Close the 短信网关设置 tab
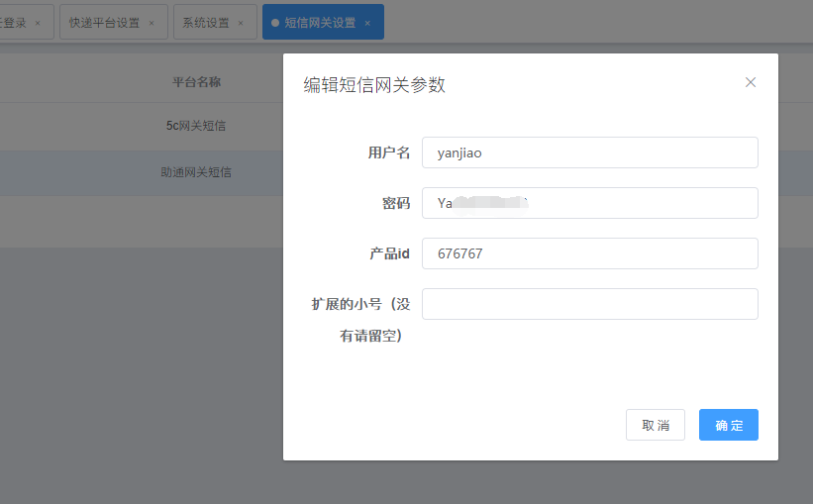The height and width of the screenshot is (504, 813). (367, 23)
